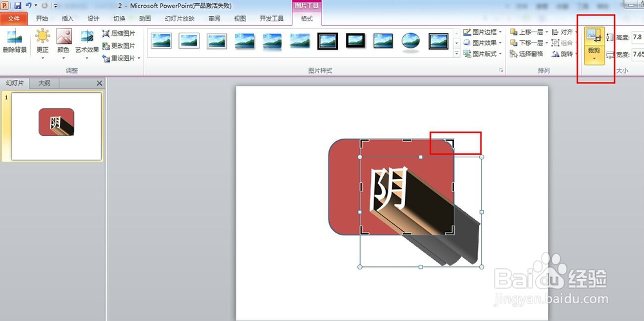Apply the reflected rounded rectangle picture style
Image resolution: width=644 pixels, height=321 pixels.
pos(272,41)
